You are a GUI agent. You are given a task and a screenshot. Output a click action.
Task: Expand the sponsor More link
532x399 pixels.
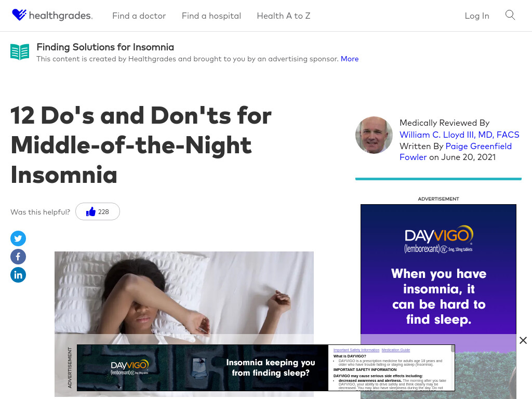[350, 59]
